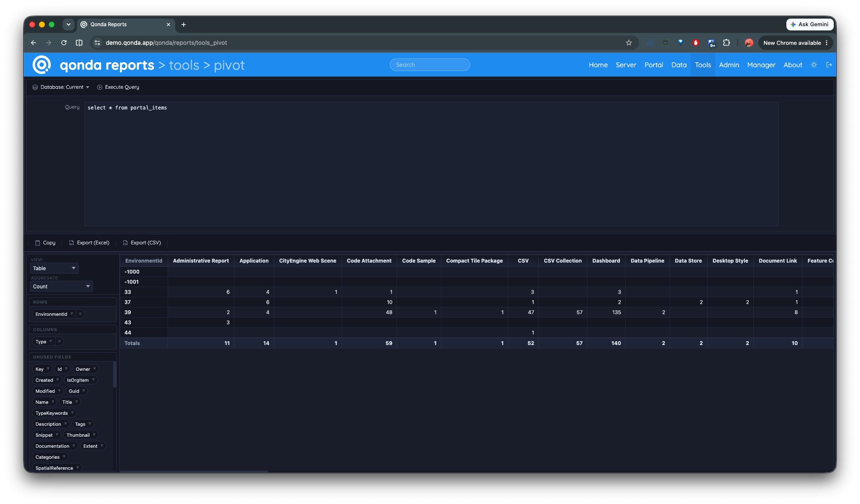This screenshot has width=860, height=504.
Task: Click the SpatialReference field chip
Action: click(57, 468)
